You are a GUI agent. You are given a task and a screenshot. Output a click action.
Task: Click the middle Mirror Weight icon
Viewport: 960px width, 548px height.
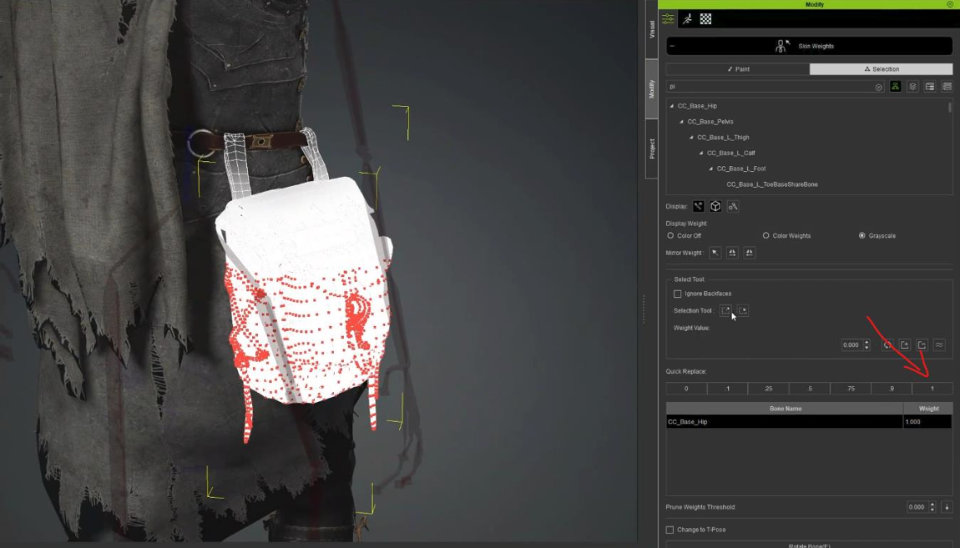732,253
